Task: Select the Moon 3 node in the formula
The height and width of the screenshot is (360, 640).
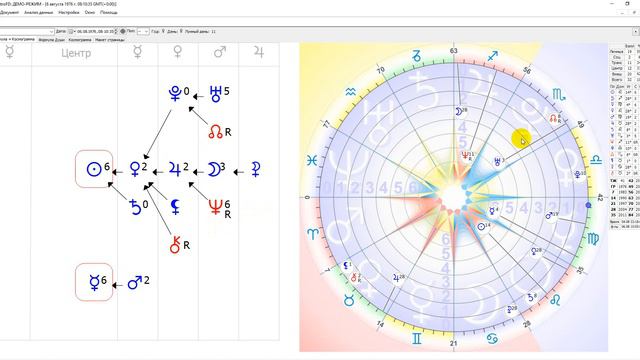Action: click(x=217, y=169)
